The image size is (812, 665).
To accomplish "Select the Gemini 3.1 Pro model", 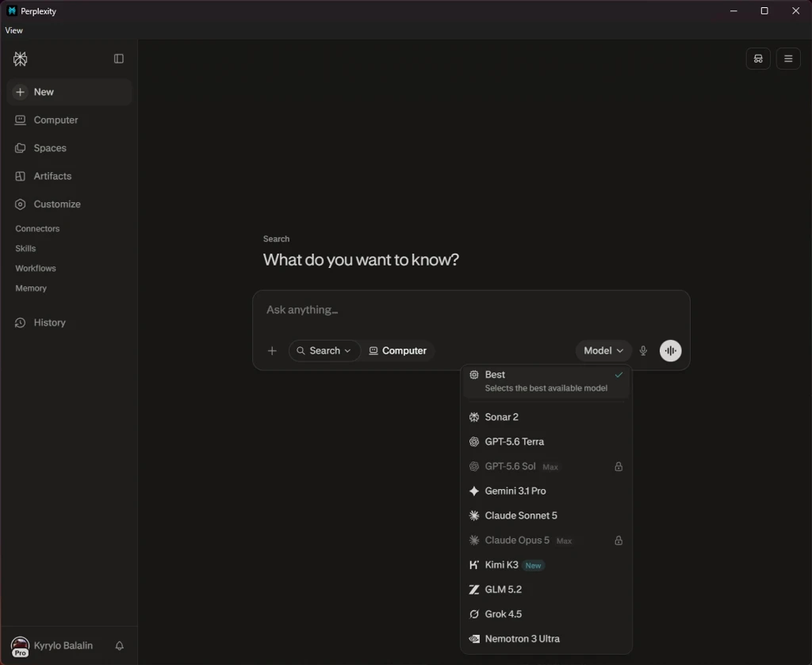I will [546, 491].
